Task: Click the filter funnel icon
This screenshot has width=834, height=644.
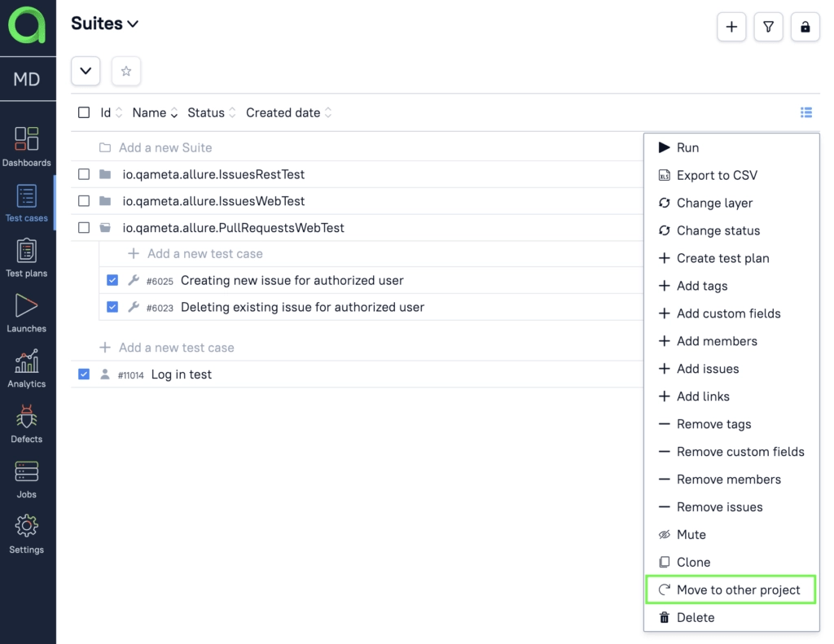Action: [x=768, y=27]
